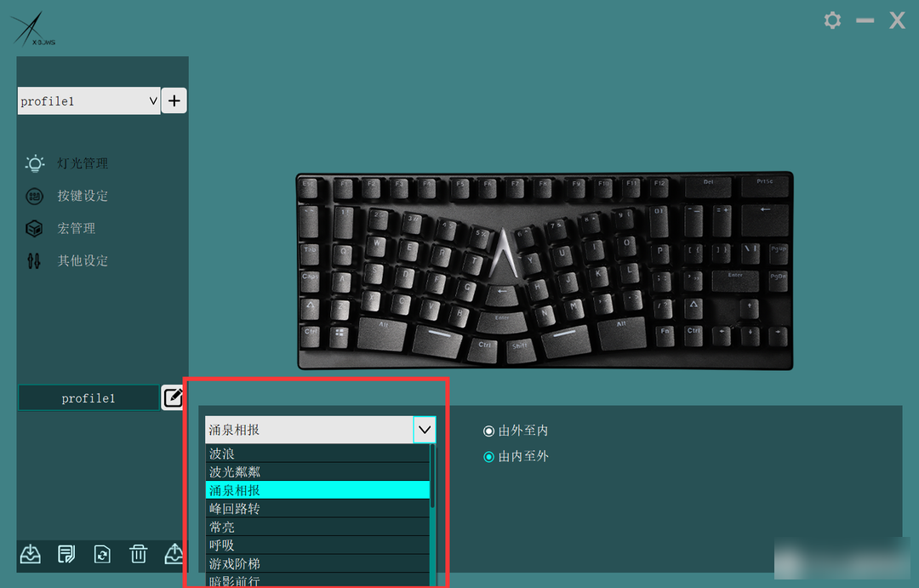Pick 呼吸 breathing effect in list
919x588 pixels.
pos(317,545)
